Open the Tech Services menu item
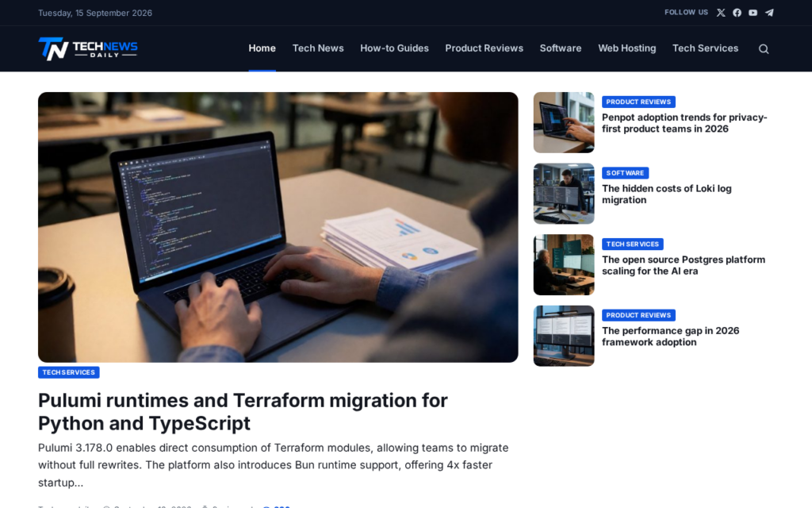This screenshot has height=508, width=812. 705,48
